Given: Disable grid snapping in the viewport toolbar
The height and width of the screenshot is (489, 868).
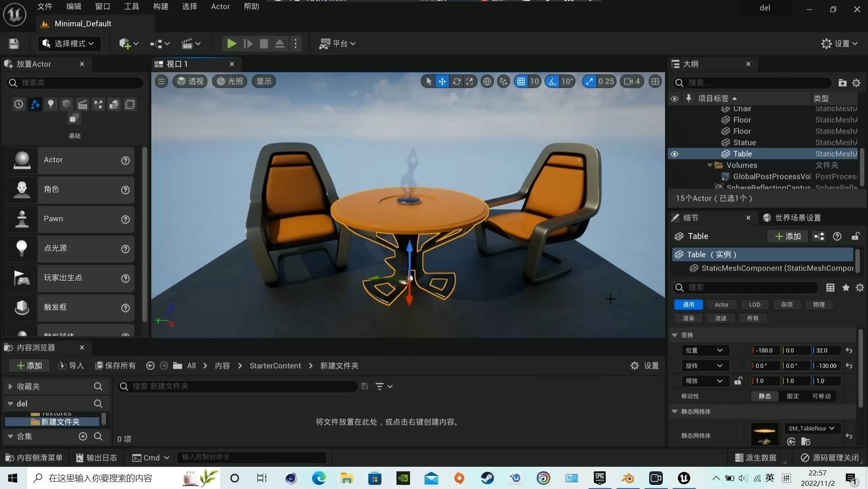Looking at the screenshot, I should tap(521, 81).
